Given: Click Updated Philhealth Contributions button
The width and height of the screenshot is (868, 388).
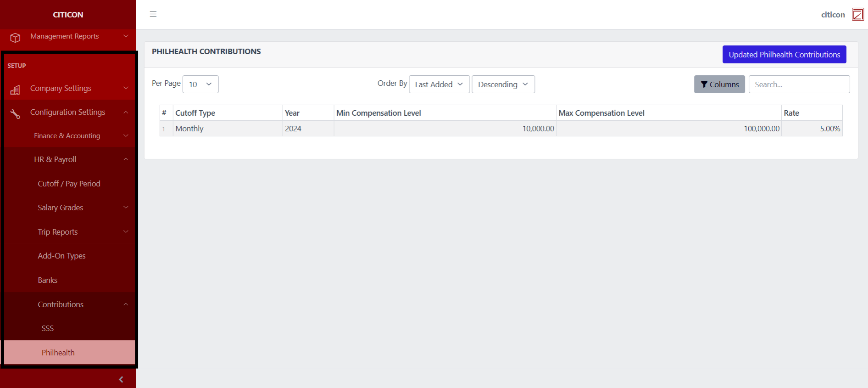Looking at the screenshot, I should (x=784, y=55).
